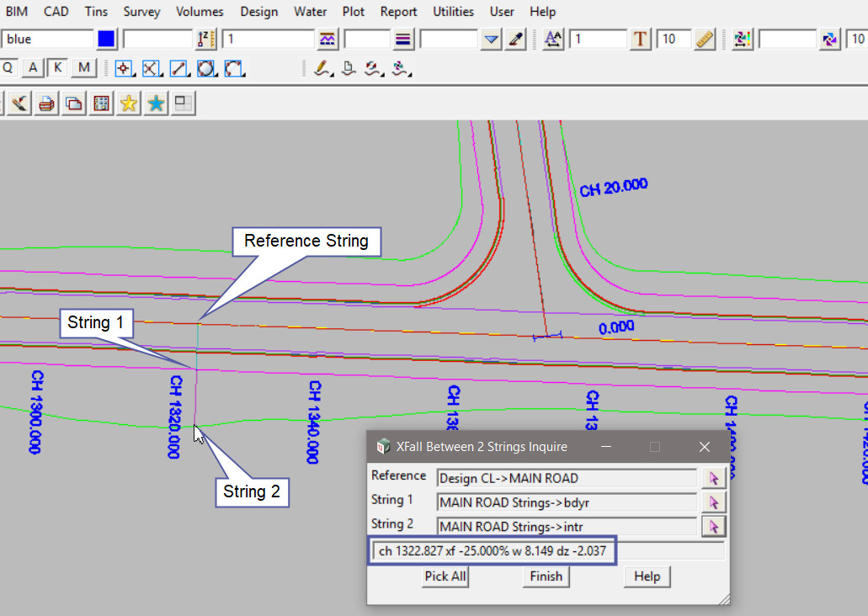Pick String 2 using its arrow icon
Screen dimensions: 868x616
(714, 527)
